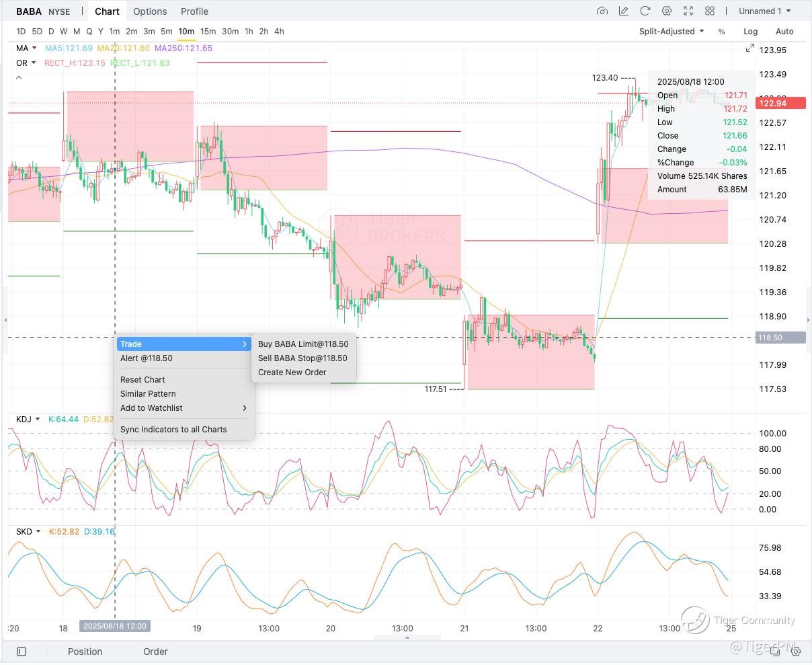
Task: Switch to the 1h interval
Action: coord(249,31)
